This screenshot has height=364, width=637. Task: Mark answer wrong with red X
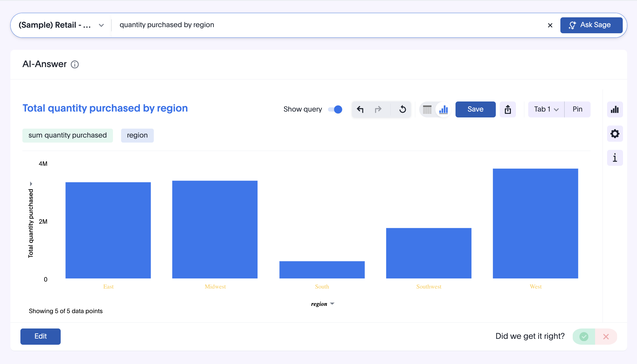(606, 336)
